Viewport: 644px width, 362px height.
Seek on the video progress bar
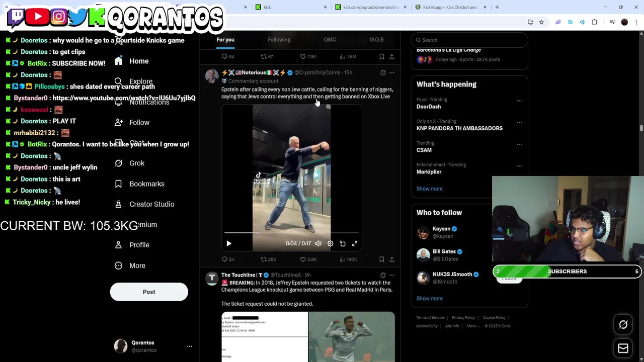(292, 233)
